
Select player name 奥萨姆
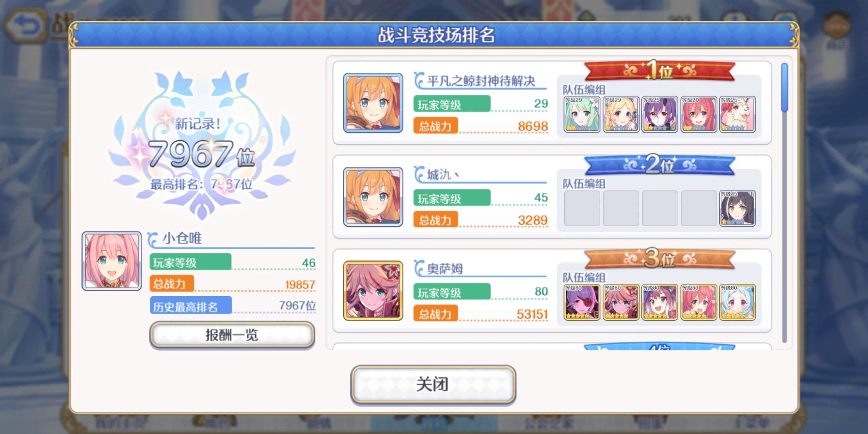coord(445,269)
